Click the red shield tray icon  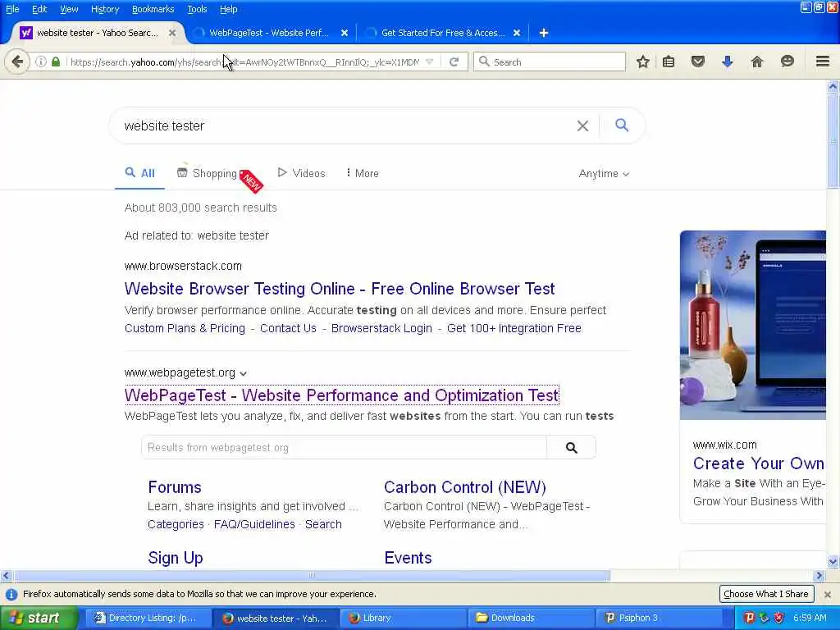779,618
